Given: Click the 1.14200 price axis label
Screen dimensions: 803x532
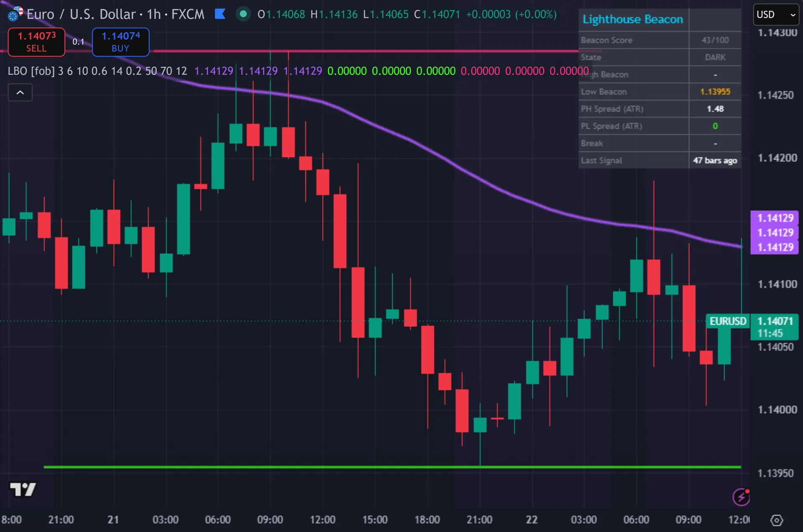Looking at the screenshot, I should tap(777, 158).
